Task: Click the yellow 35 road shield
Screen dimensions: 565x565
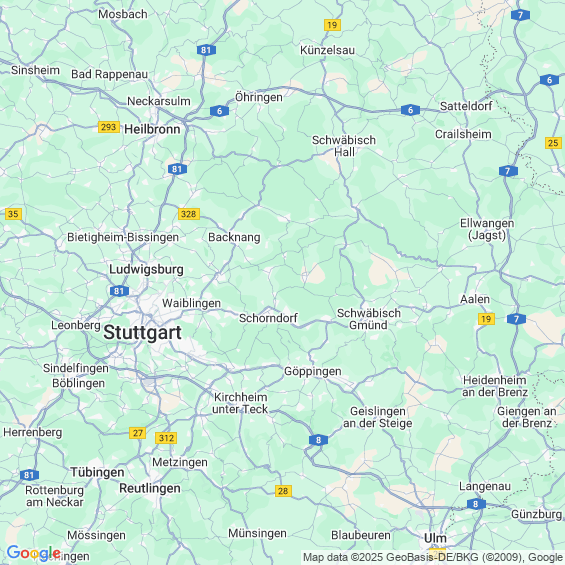Action: [x=13, y=214]
